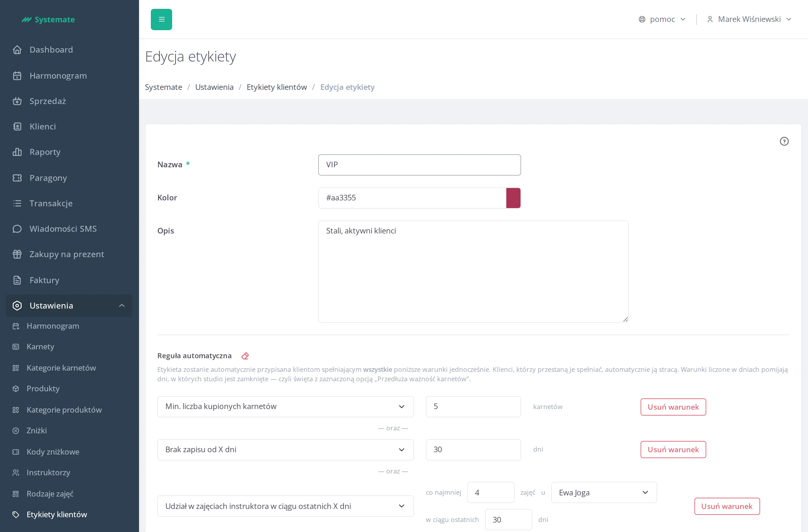808x532 pixels.
Task: Click the Faktury document icon
Action: point(17,280)
